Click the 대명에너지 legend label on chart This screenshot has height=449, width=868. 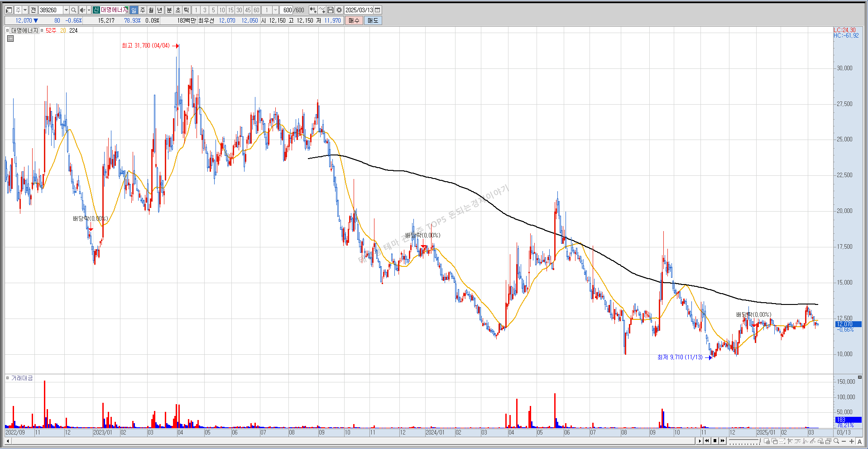click(24, 30)
